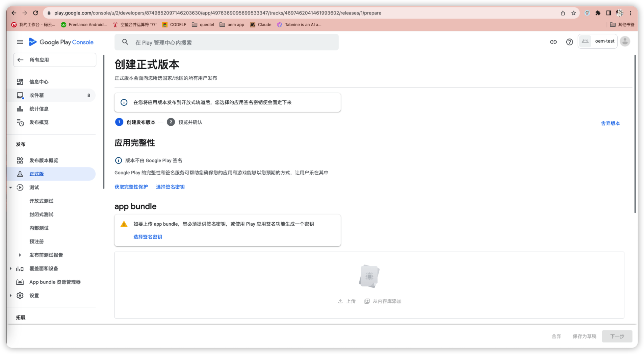Click 选择签名密钥 under 应用完整性

[170, 187]
